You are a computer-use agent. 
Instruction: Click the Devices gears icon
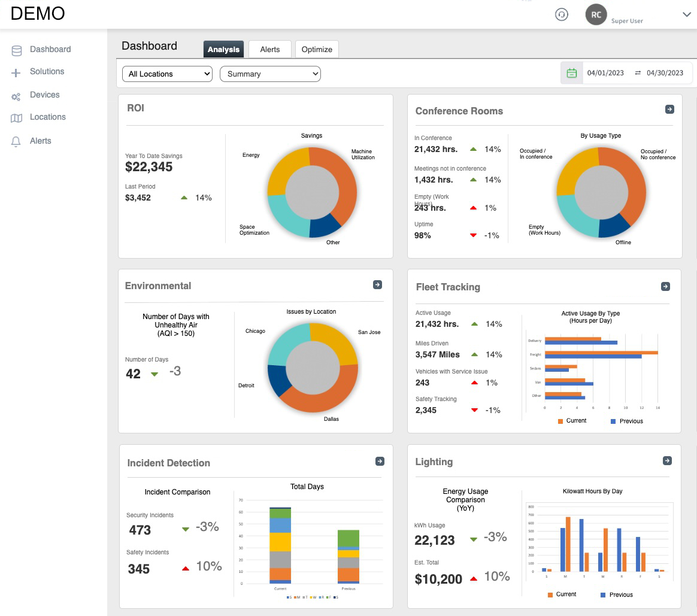click(16, 96)
